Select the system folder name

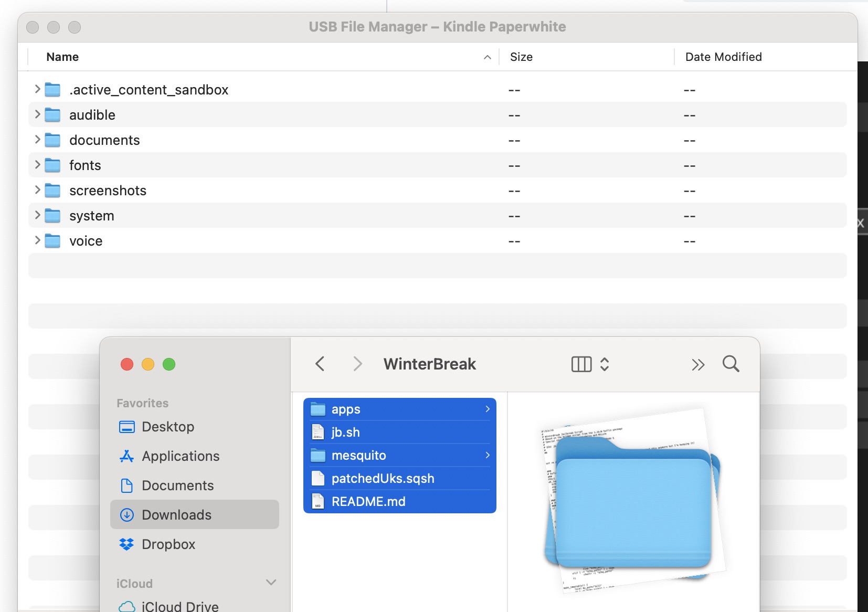coord(92,216)
